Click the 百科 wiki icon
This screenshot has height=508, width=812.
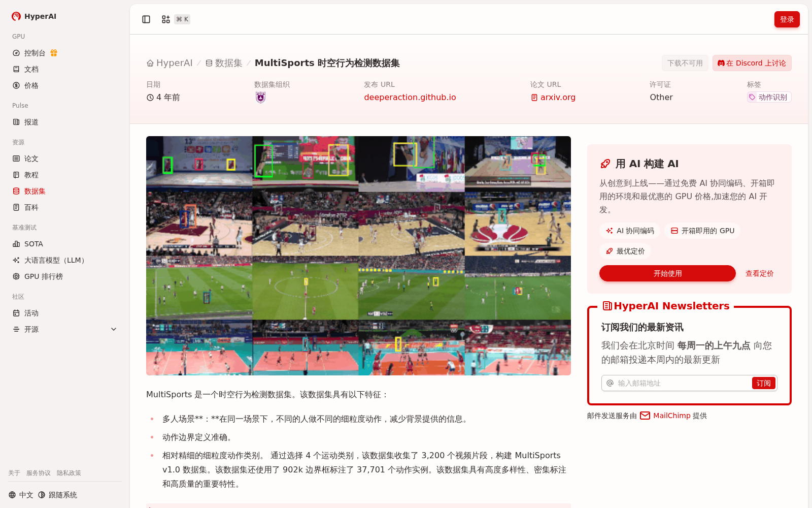pos(16,207)
